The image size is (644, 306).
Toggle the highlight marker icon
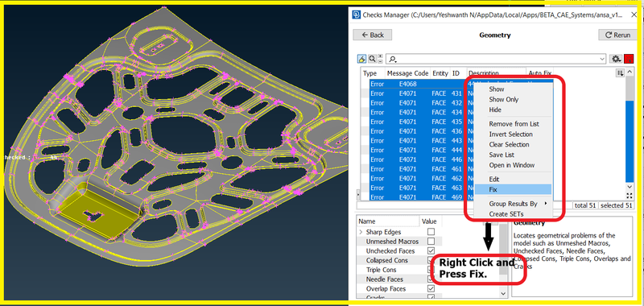coord(361,59)
